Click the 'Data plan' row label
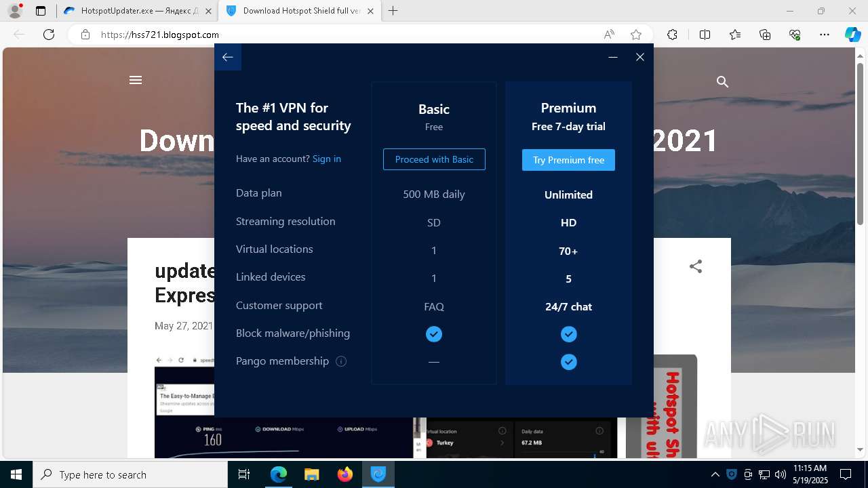The height and width of the screenshot is (488, 868). coord(259,193)
